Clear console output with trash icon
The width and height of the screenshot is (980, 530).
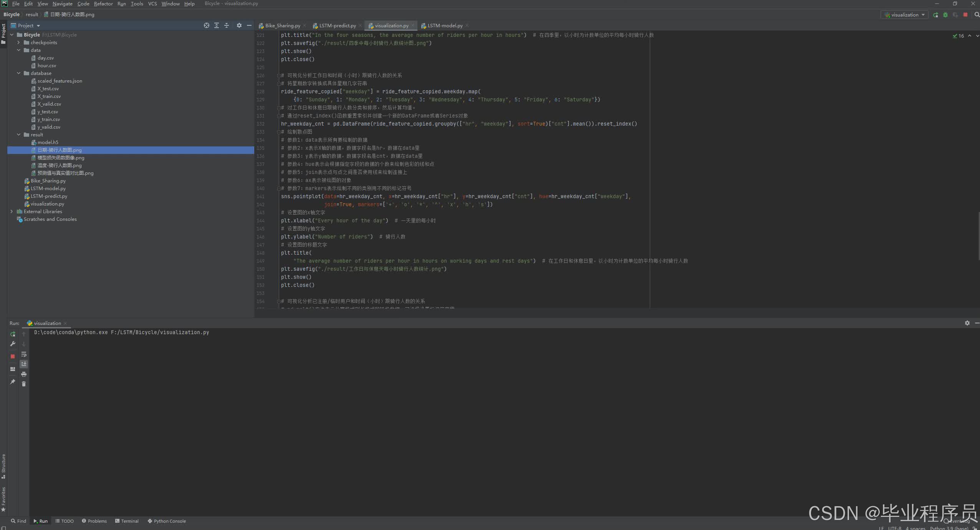point(24,384)
